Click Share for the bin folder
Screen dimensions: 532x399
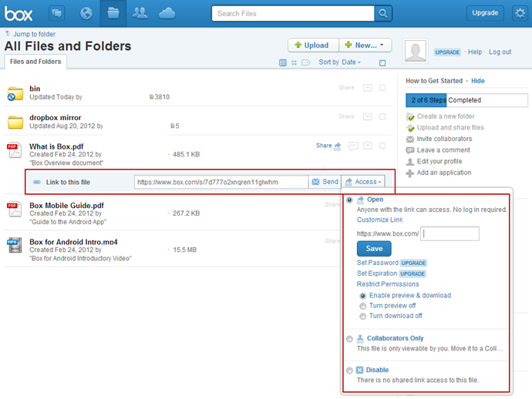click(x=346, y=88)
